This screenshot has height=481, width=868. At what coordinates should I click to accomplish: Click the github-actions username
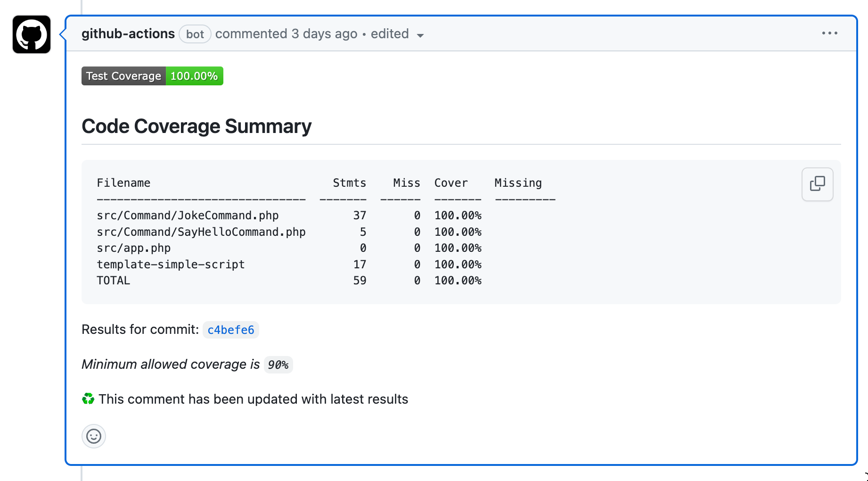pyautogui.click(x=128, y=33)
